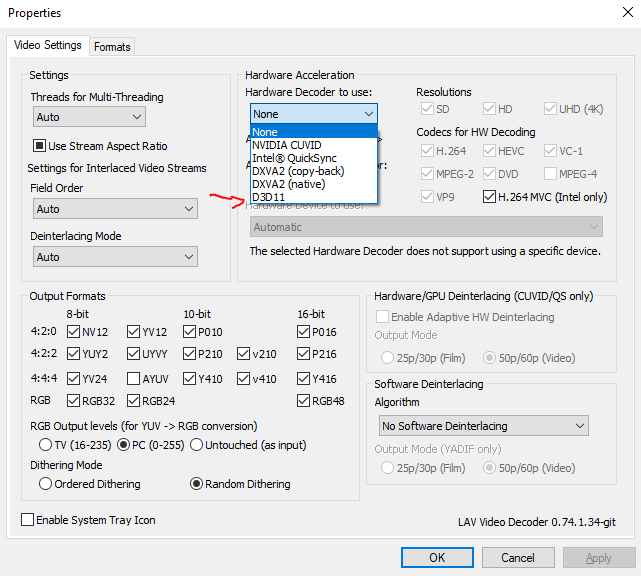Choose D3D11 from the decoder list

(314, 197)
